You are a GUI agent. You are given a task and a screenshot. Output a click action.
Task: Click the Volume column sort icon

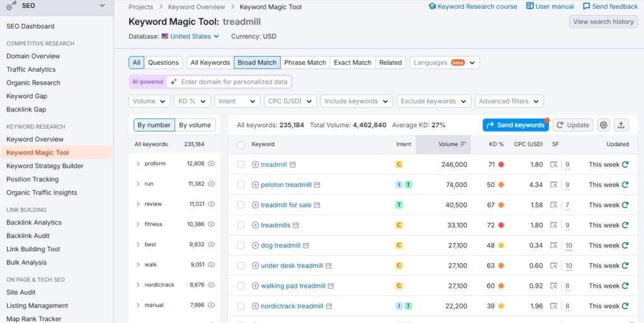pyautogui.click(x=464, y=144)
